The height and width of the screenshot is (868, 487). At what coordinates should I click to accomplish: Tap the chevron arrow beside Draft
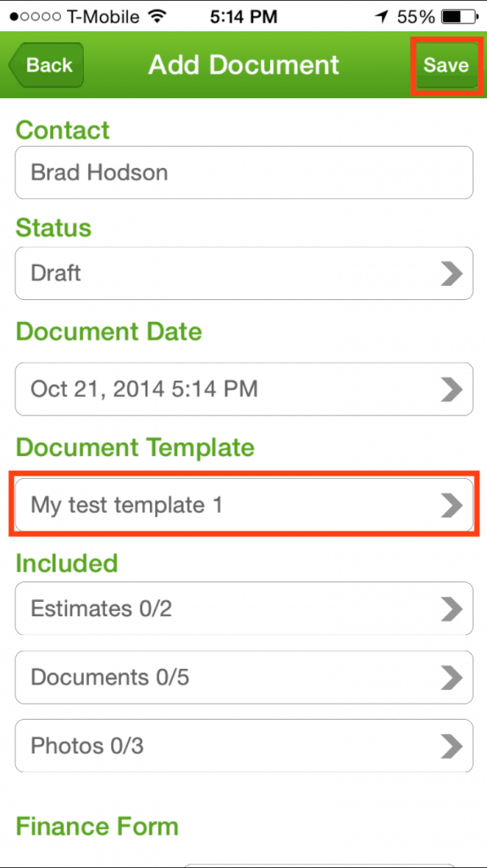(451, 274)
